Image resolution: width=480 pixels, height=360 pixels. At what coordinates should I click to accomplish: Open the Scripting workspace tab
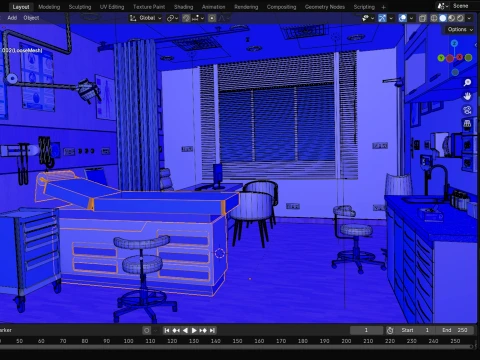[364, 7]
